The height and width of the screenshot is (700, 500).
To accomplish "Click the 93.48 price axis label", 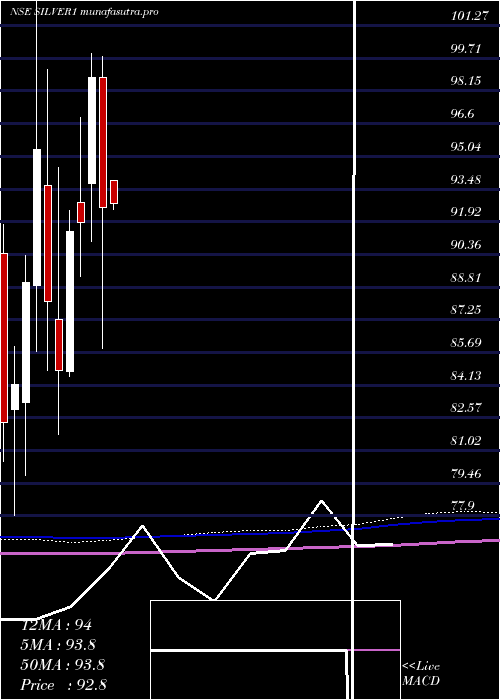I will (x=466, y=179).
